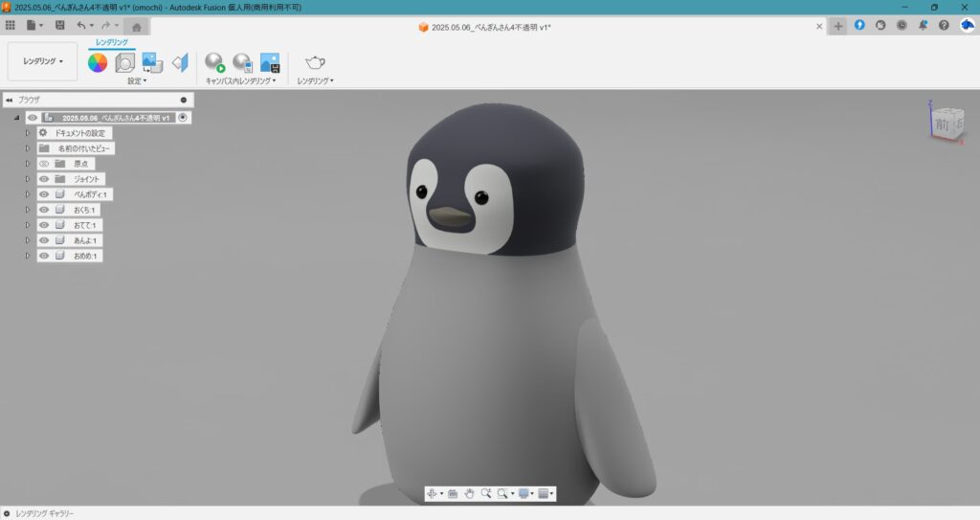The width and height of the screenshot is (980, 520).
Task: Expand the ドキュメントの設定 tree node
Action: click(x=28, y=133)
